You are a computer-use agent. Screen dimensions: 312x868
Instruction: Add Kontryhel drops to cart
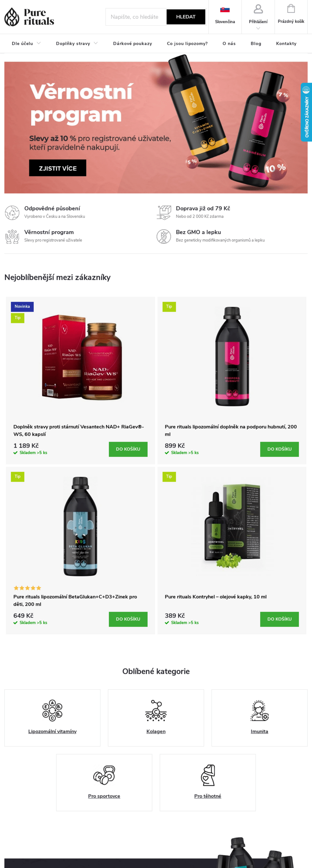coord(279,619)
